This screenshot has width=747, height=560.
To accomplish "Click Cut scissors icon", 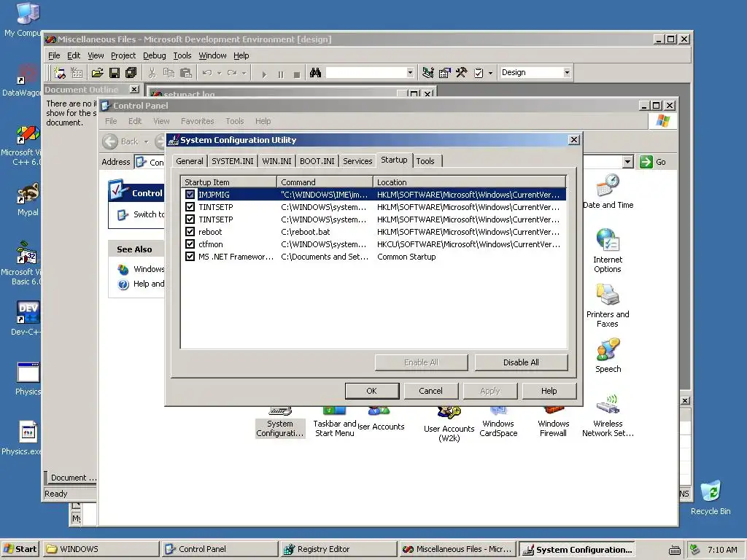I will [152, 73].
